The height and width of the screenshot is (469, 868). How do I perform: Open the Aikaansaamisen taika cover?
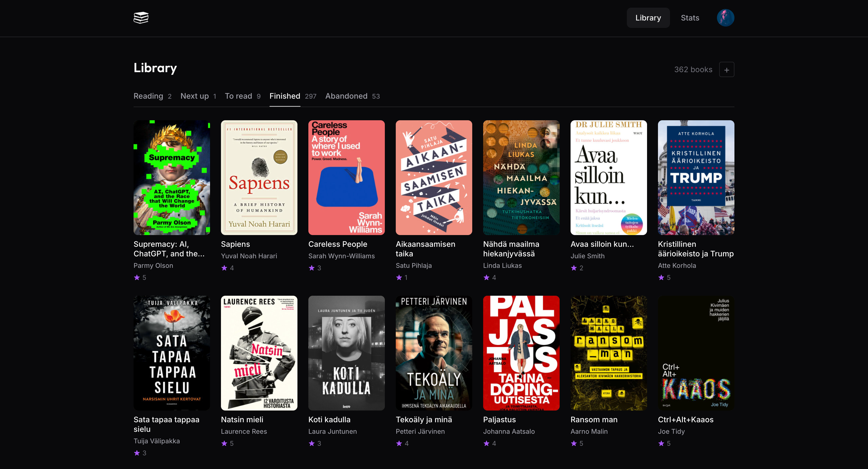pos(434,178)
